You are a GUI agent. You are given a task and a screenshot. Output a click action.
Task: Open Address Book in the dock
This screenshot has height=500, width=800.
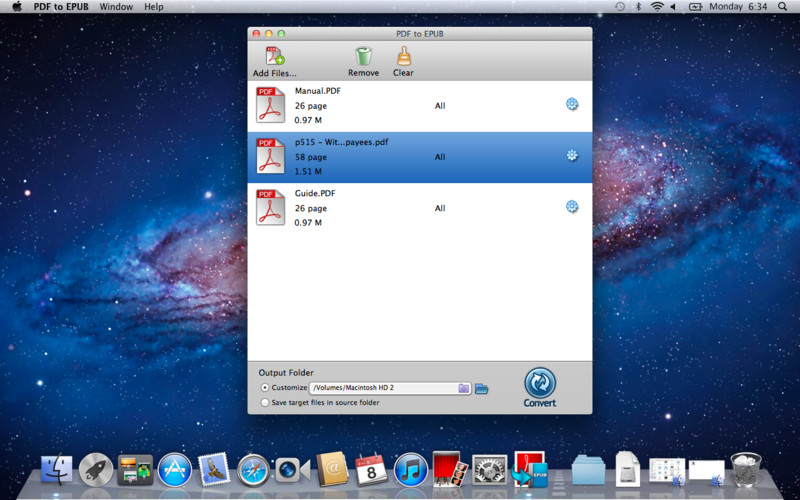(332, 469)
